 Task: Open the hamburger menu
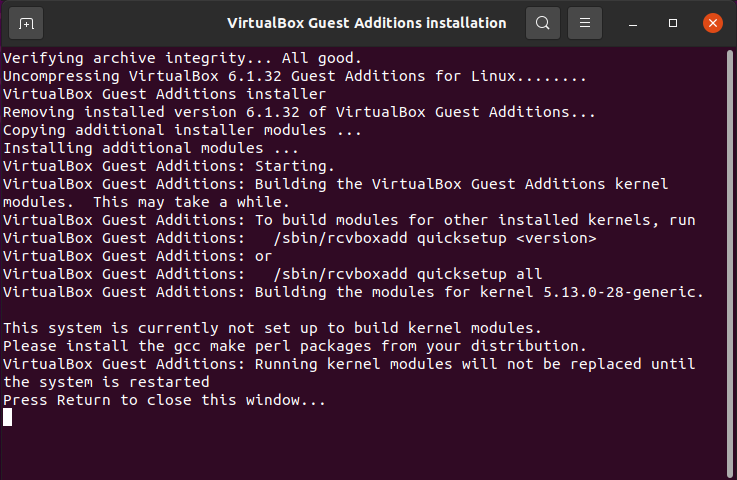coord(585,23)
